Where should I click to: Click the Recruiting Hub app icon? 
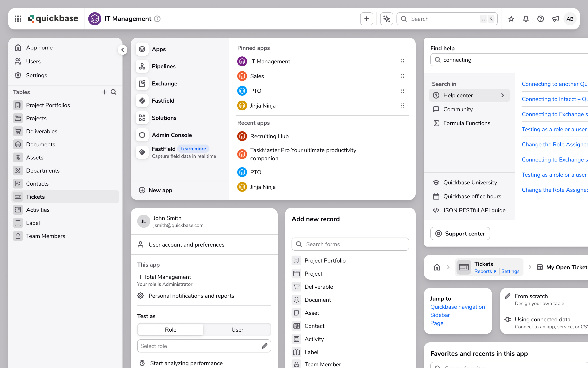click(242, 136)
